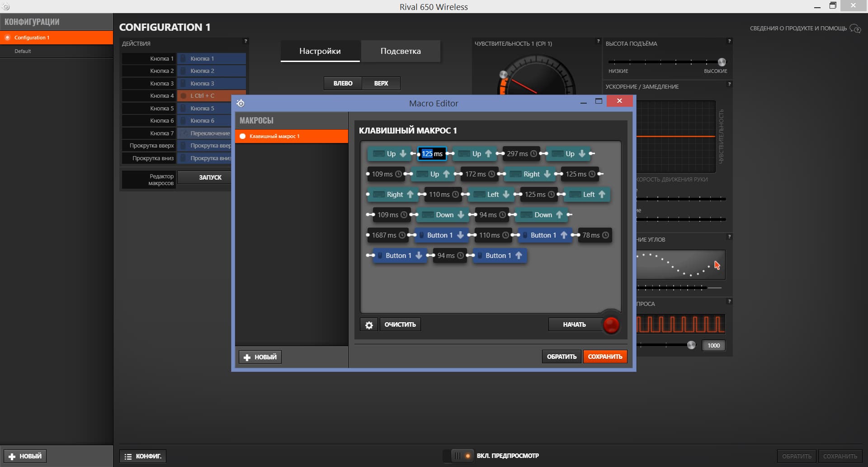This screenshot has height=467, width=868.
Task: Click the red record button
Action: [611, 325]
